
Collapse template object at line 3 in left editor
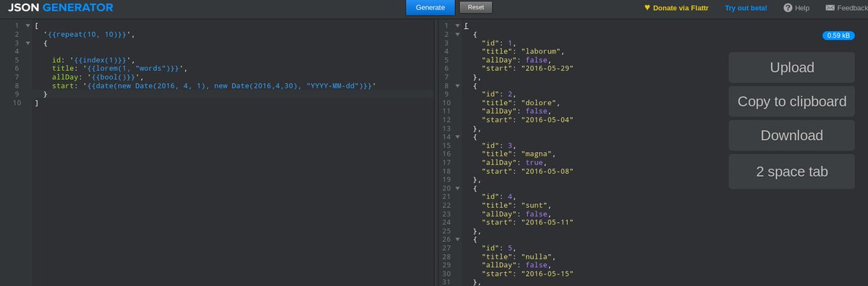(x=27, y=43)
